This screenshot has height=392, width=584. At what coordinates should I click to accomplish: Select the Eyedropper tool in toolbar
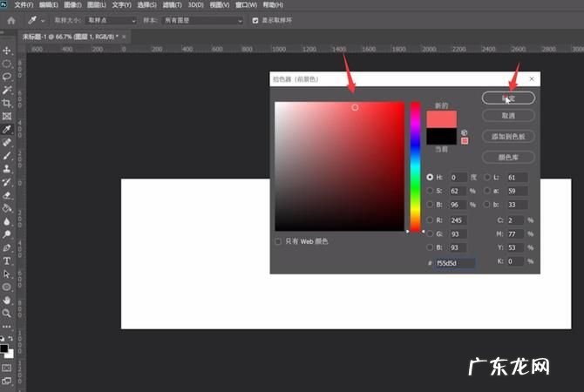click(7, 129)
